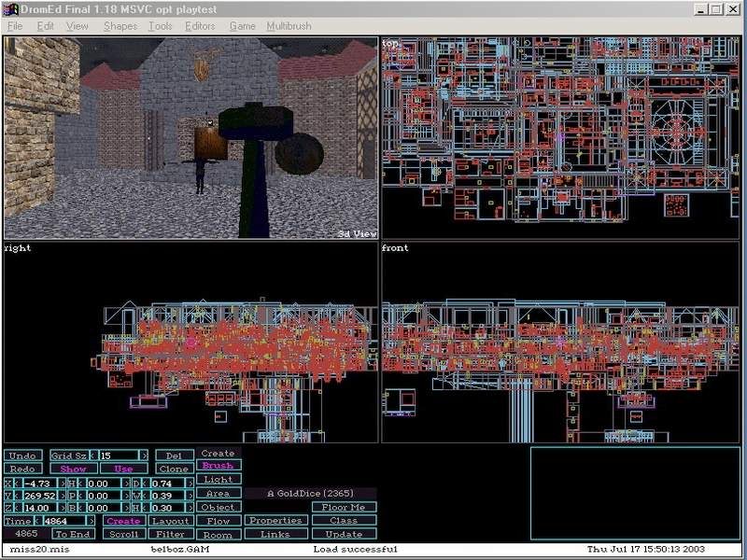The height and width of the screenshot is (560, 747).
Task: Open the Layout panel
Action: (x=171, y=521)
